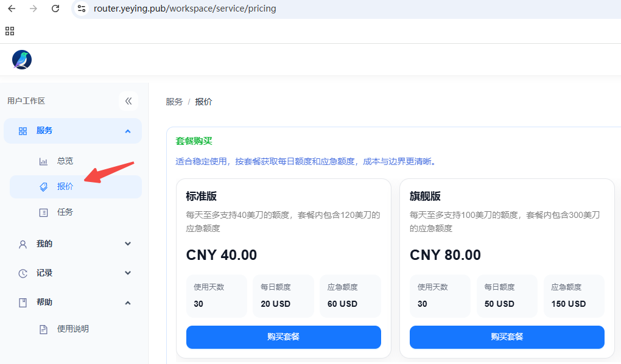The height and width of the screenshot is (364, 621).
Task: Expand the 我的 section chevron
Action: (x=127, y=243)
